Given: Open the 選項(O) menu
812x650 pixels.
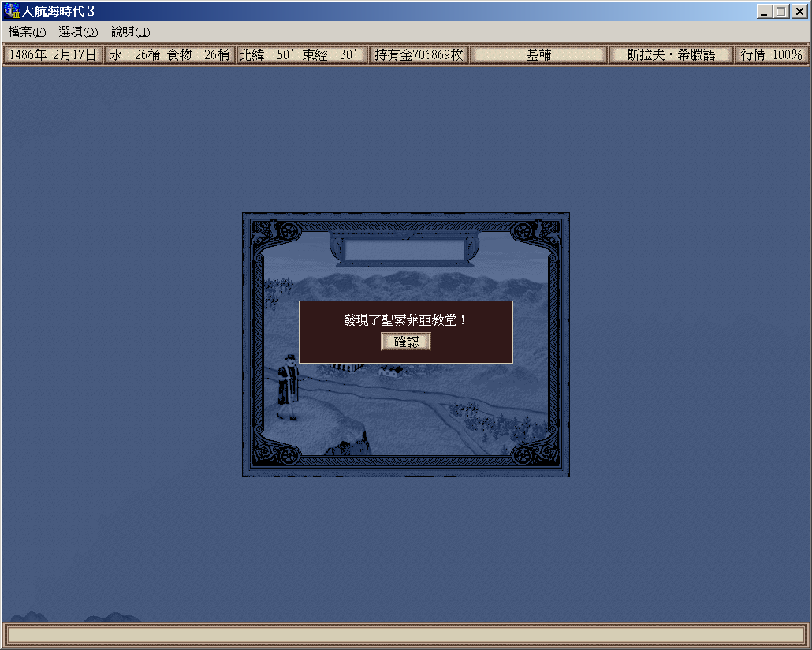Looking at the screenshot, I should coord(78,32).
